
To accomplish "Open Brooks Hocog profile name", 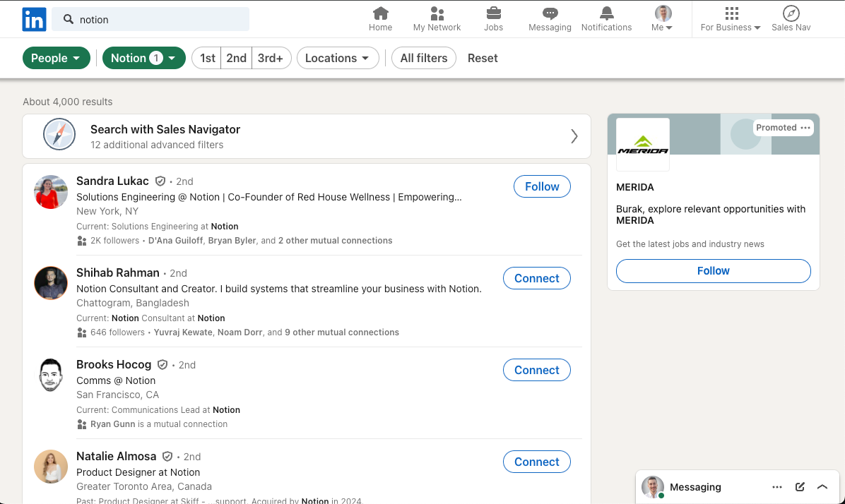I will coord(114,364).
